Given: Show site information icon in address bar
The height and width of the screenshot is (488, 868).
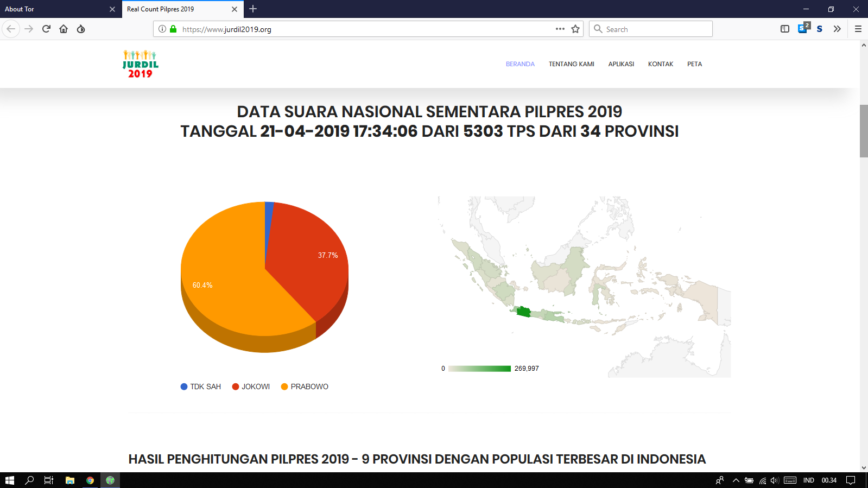Looking at the screenshot, I should coord(162,29).
